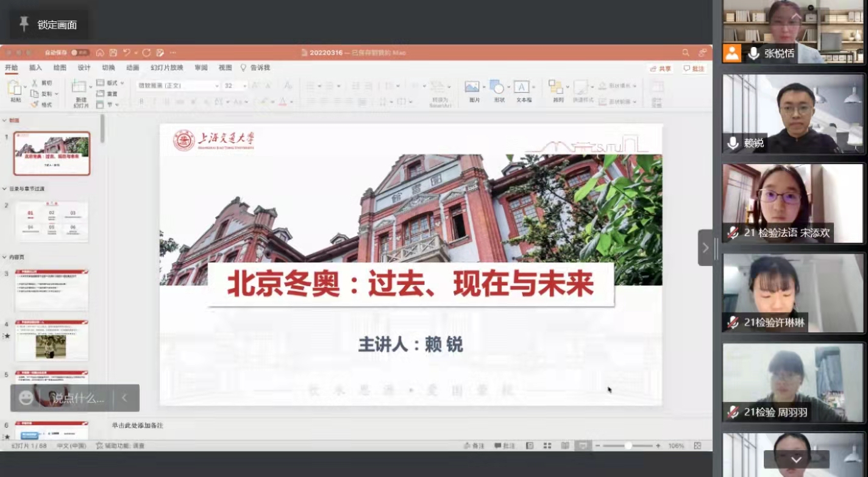This screenshot has width=868, height=477.
Task: Click the font color red A swatch
Action: tap(282, 101)
